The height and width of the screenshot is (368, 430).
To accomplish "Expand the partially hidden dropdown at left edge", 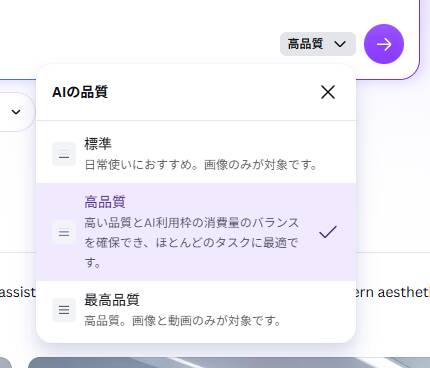I will [x=16, y=112].
